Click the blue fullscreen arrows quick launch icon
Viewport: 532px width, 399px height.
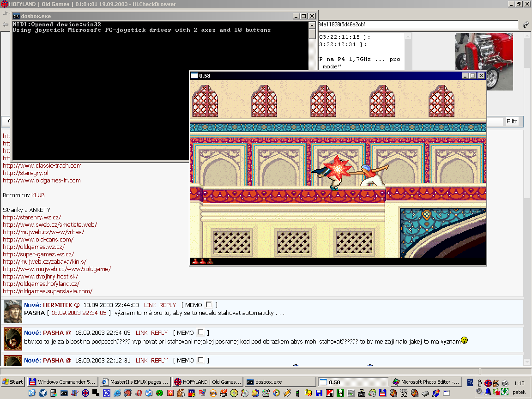click(107, 393)
